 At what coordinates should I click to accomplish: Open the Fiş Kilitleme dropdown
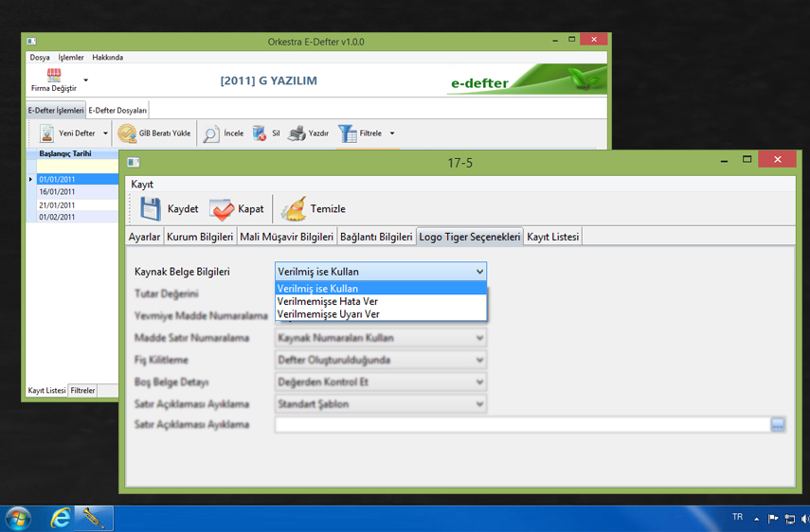coord(381,360)
